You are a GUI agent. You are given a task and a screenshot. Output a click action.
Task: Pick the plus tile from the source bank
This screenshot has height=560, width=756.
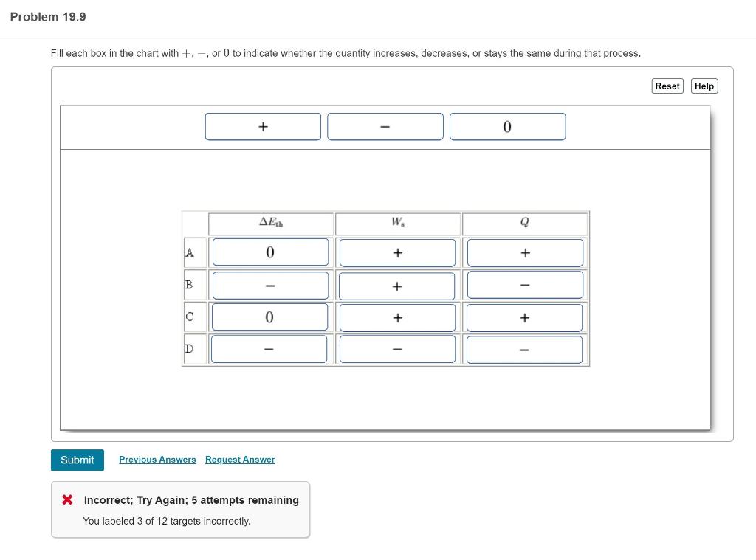point(263,127)
